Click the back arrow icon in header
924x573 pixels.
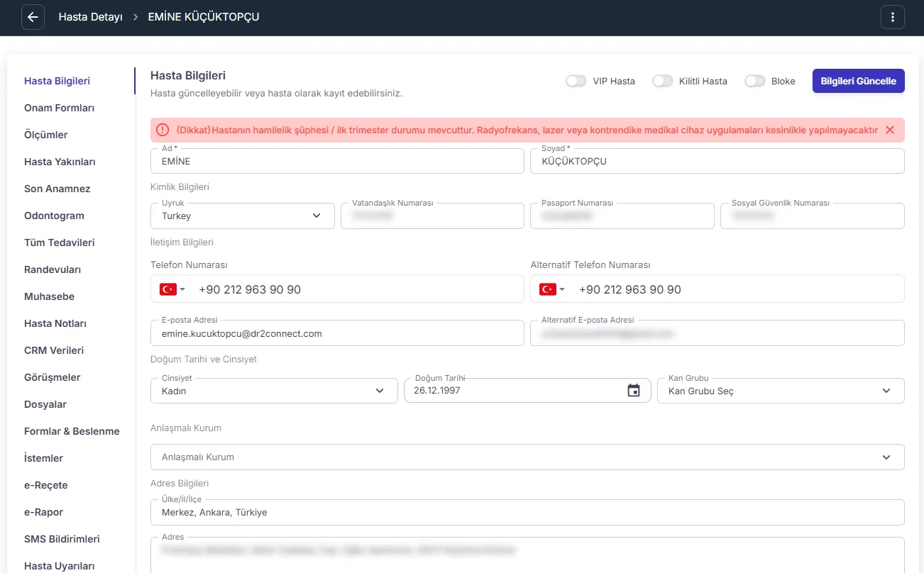pos(33,17)
